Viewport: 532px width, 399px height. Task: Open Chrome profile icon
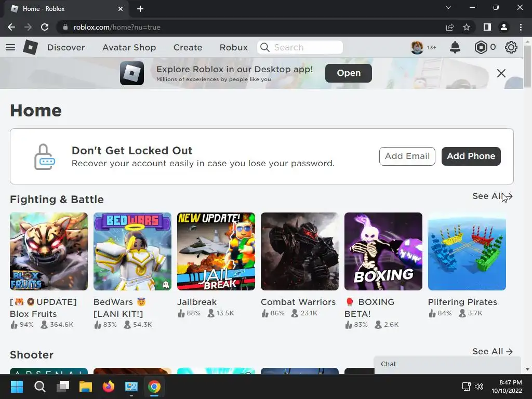click(x=504, y=27)
